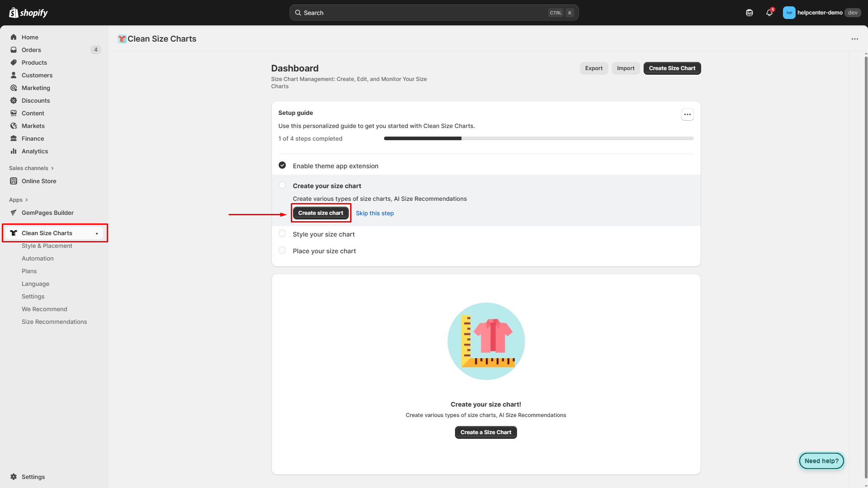868x488 pixels.
Task: Click the Marketing target icon
Action: 14,88
